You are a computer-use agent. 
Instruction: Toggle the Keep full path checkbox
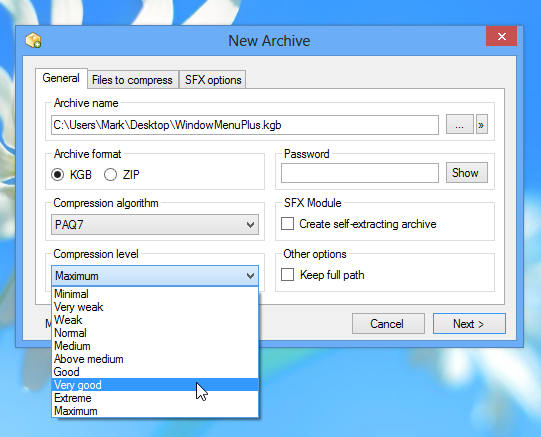(x=287, y=275)
